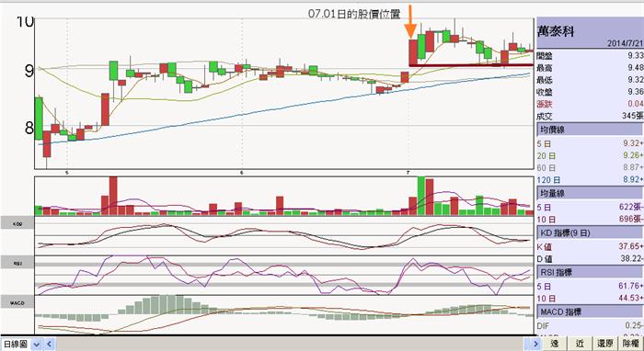Viewport: 644px width, 351px height.
Task: Select the KD 指標(9日) section header
Action: pyautogui.click(x=590, y=232)
